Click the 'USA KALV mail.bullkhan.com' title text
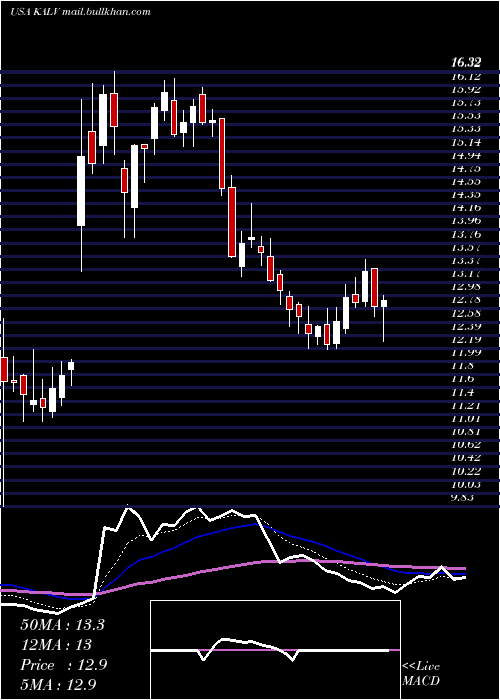 (80, 12)
